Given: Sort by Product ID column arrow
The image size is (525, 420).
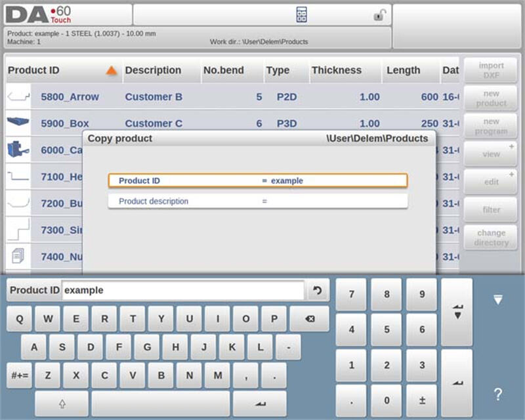Looking at the screenshot, I should (x=112, y=70).
